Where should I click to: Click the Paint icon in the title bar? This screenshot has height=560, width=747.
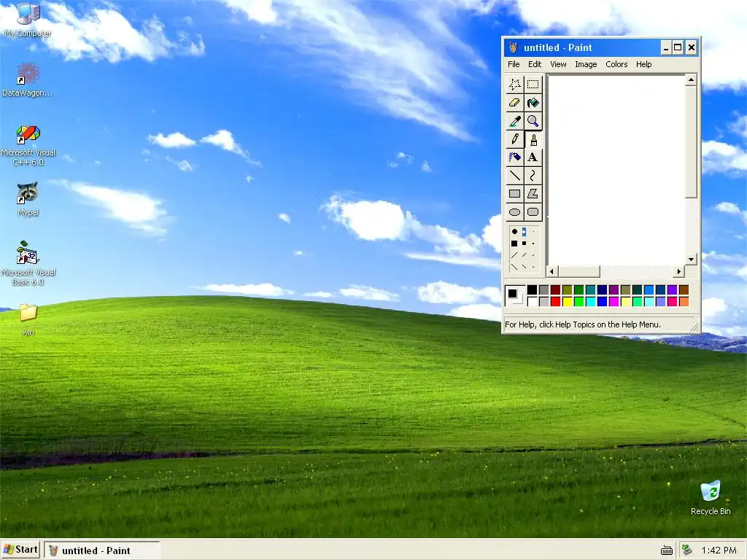click(513, 47)
